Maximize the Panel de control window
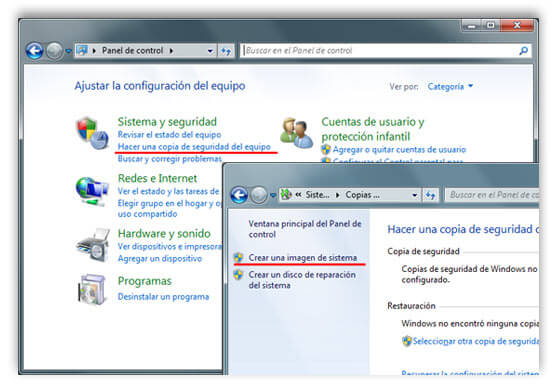Image resolution: width=560 pixels, height=384 pixels. point(491,26)
